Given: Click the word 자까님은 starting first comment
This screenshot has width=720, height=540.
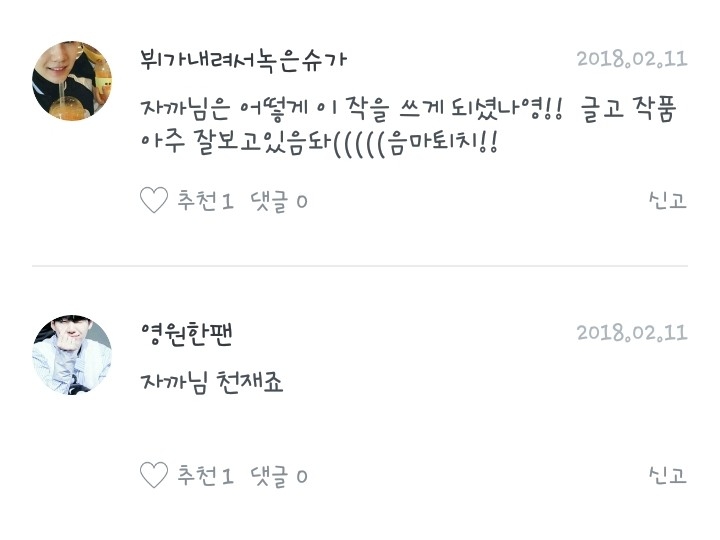Looking at the screenshot, I should pos(185,108).
